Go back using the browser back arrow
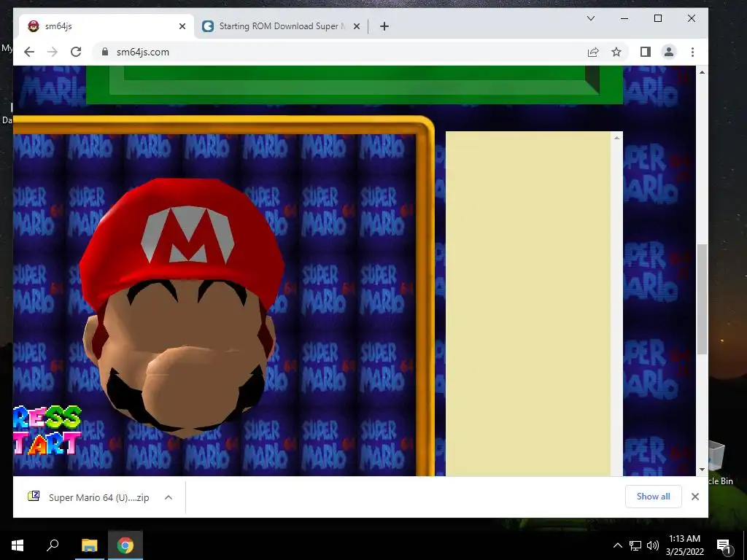 coord(29,52)
